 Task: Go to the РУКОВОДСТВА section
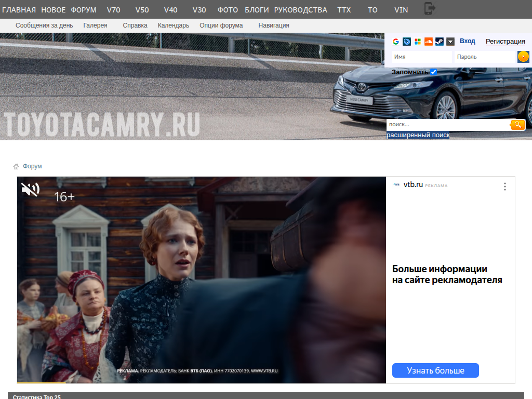(300, 10)
